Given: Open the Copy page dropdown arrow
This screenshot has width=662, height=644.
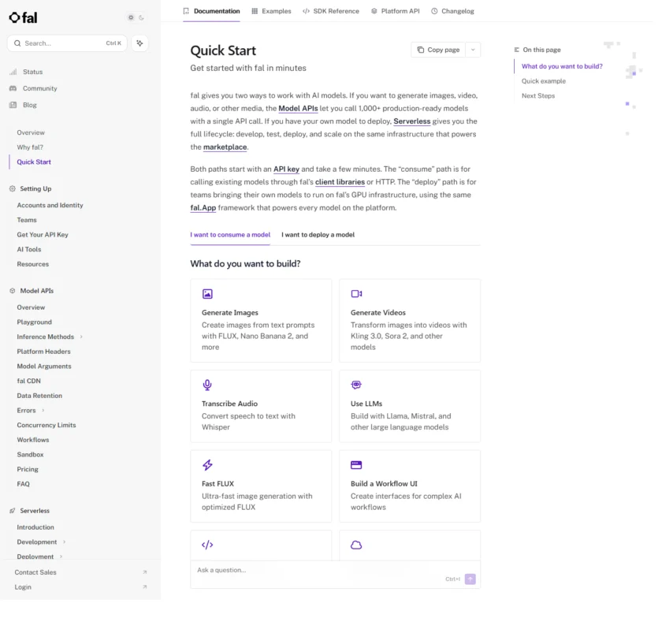Looking at the screenshot, I should (x=472, y=49).
